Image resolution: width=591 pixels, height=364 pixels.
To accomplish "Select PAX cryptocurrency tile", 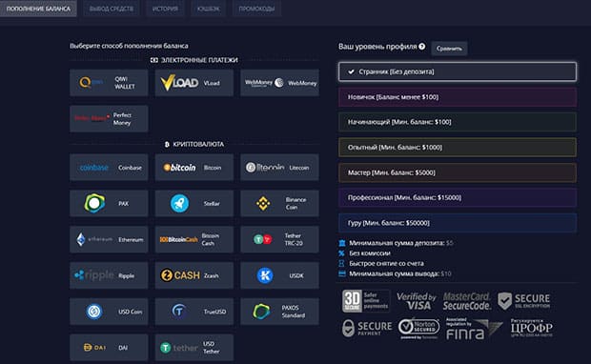I will 109,204.
